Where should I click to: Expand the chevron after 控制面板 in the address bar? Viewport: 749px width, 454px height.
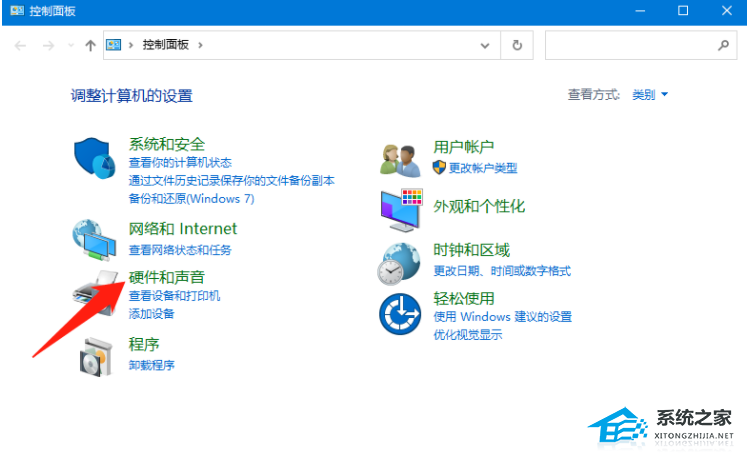pos(200,45)
